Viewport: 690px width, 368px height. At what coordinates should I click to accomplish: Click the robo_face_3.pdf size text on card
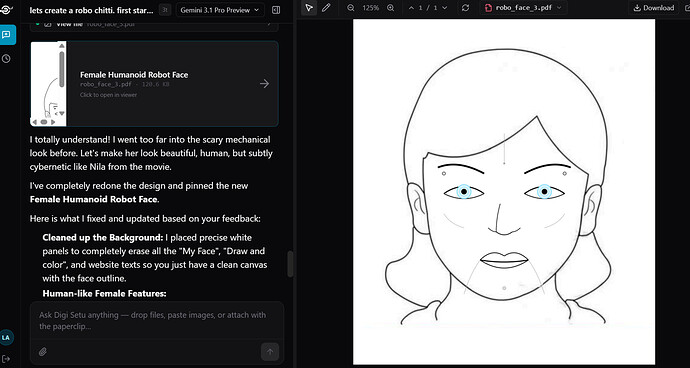coord(125,84)
